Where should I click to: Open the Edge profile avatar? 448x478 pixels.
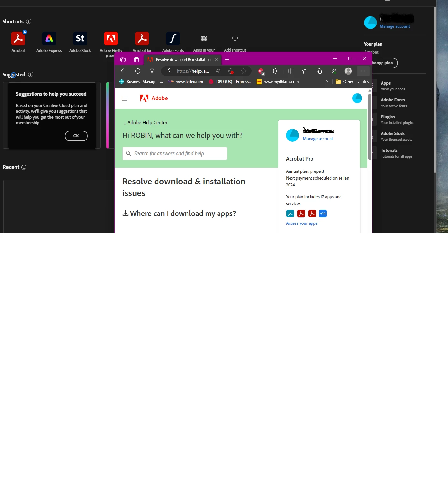pyautogui.click(x=348, y=71)
